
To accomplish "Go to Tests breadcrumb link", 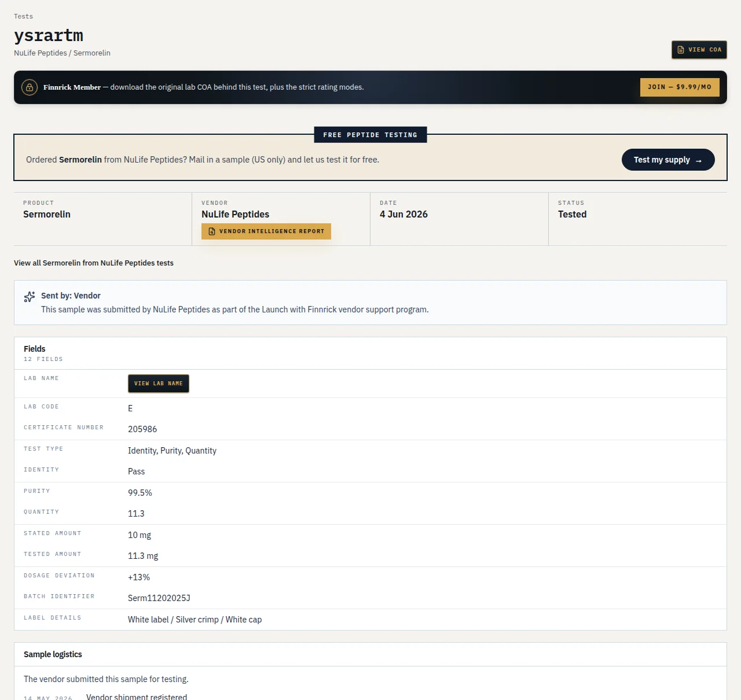I will 24,16.
